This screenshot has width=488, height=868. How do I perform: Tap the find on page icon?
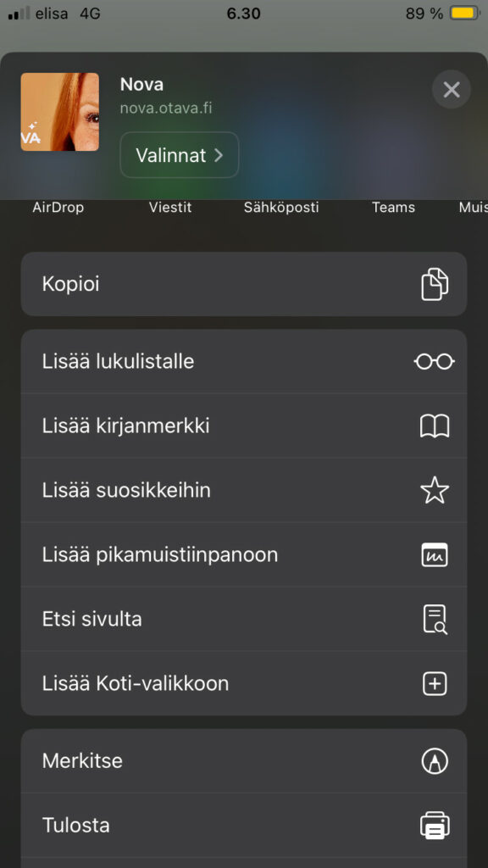pos(435,619)
